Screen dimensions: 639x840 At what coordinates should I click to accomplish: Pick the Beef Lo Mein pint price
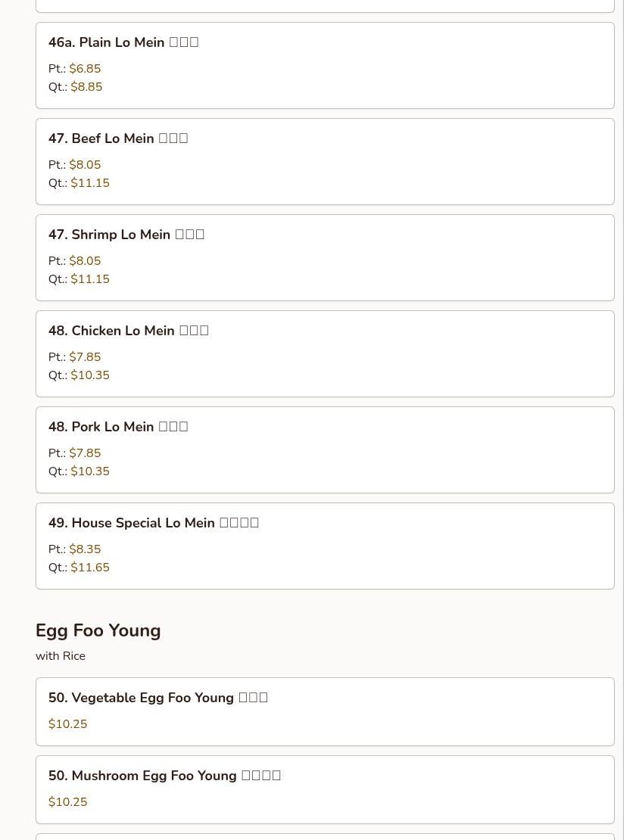click(85, 165)
